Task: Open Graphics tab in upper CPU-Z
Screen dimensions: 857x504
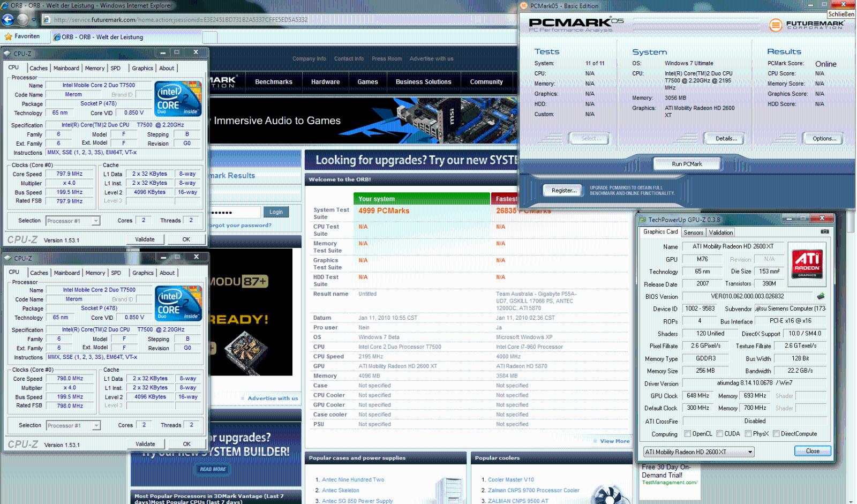Action: (142, 69)
